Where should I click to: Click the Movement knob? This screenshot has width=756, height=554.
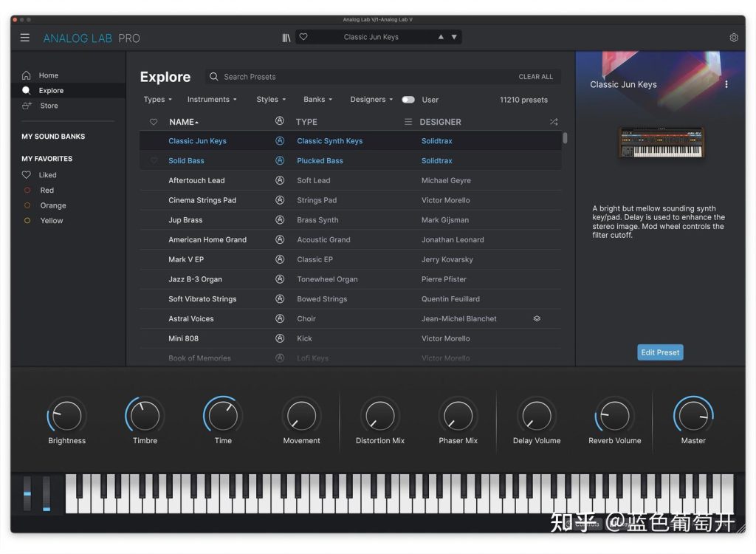pyautogui.click(x=301, y=416)
